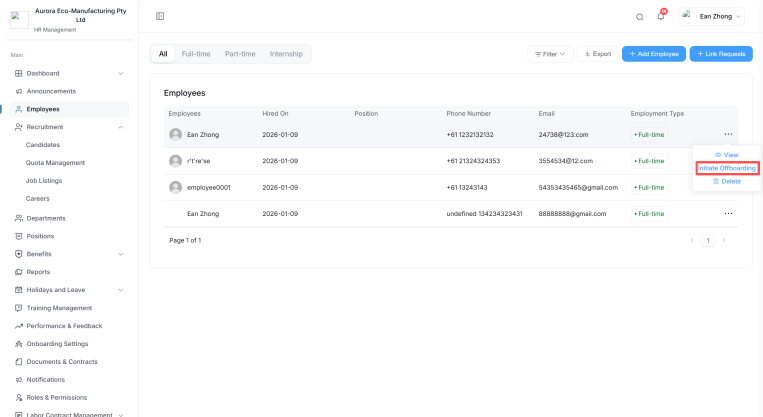The height and width of the screenshot is (417, 763).
Task: Expand the Holidays and Leave section
Action: point(121,290)
